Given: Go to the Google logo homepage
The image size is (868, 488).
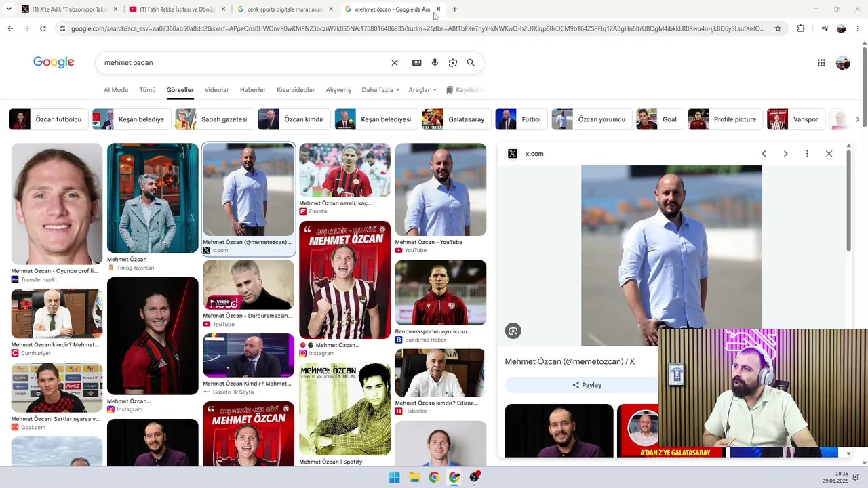Looking at the screenshot, I should coord(54,62).
